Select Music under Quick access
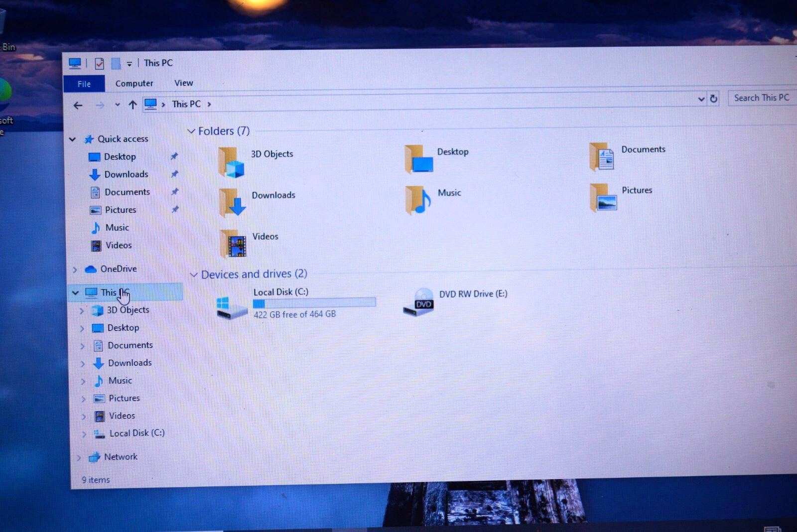This screenshot has height=532, width=797. (117, 228)
